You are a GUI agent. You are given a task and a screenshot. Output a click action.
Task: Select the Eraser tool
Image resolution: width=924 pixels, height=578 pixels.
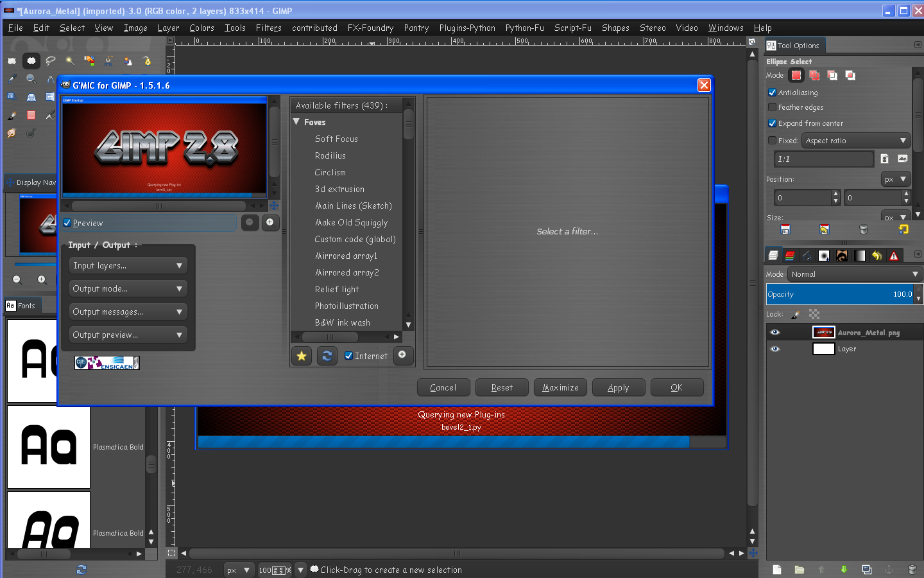(x=31, y=115)
